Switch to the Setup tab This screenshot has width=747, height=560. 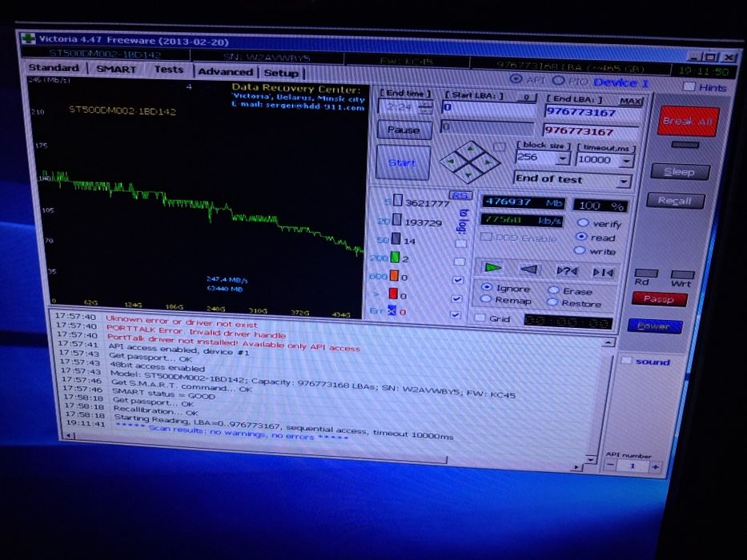pyautogui.click(x=281, y=73)
